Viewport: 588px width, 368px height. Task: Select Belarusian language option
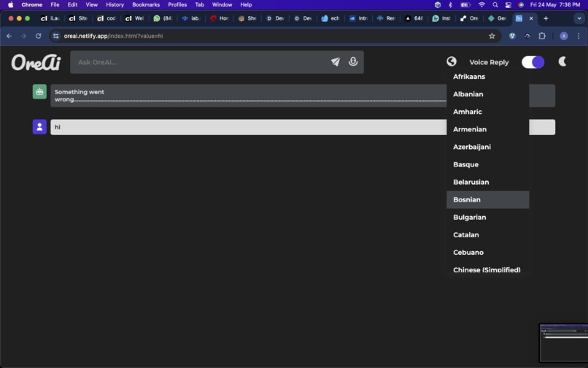click(488, 183)
